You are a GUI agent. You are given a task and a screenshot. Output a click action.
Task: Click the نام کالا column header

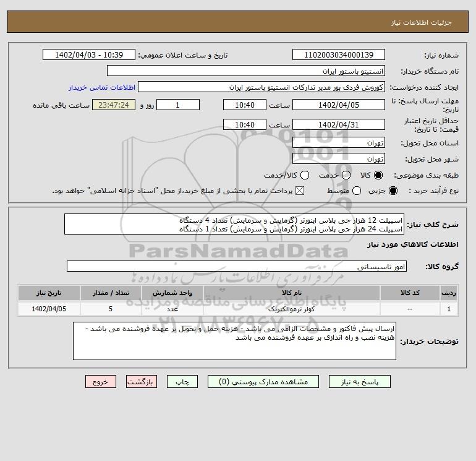pyautogui.click(x=291, y=293)
